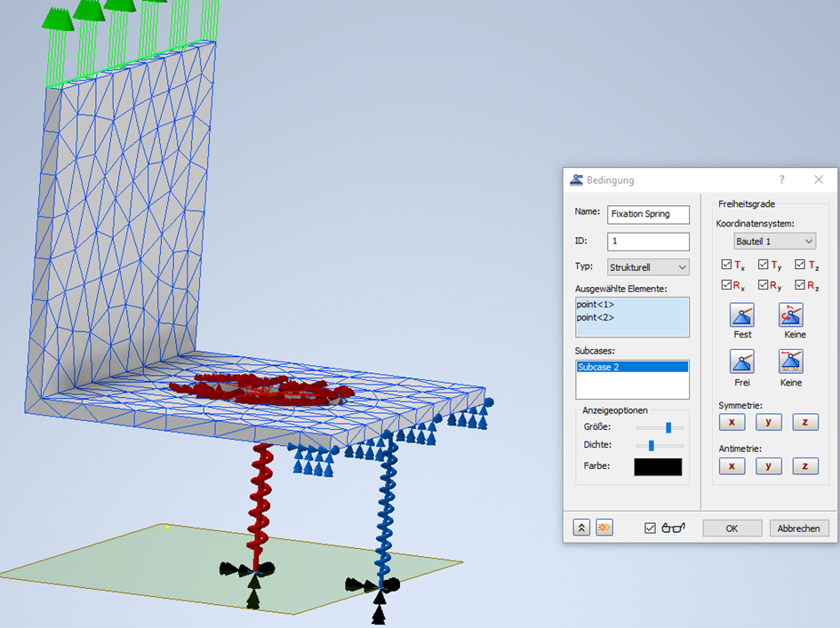Cancel the dialog via Abbrechen
The width and height of the screenshot is (840, 628).
click(798, 528)
